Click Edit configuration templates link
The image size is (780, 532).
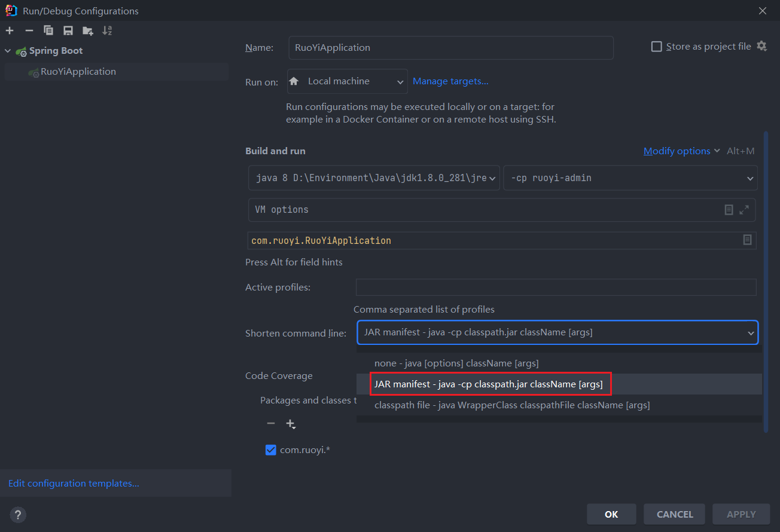(74, 484)
